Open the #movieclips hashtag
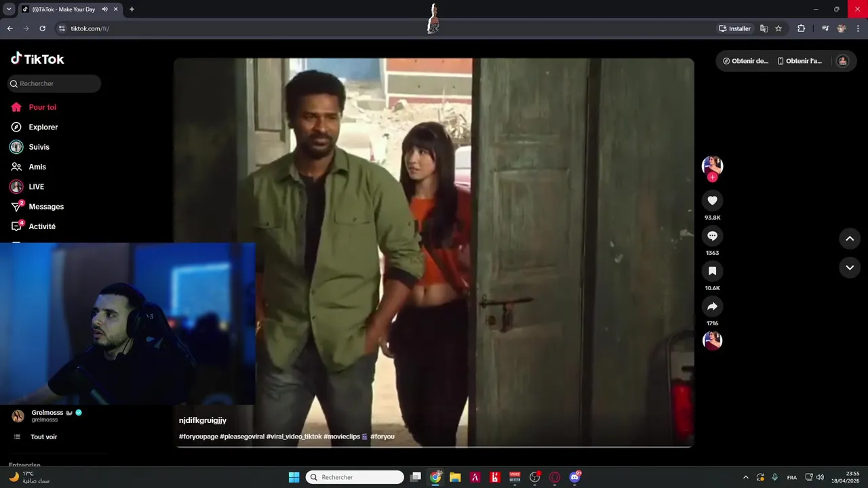Screen dimensions: 868x488 346,436
